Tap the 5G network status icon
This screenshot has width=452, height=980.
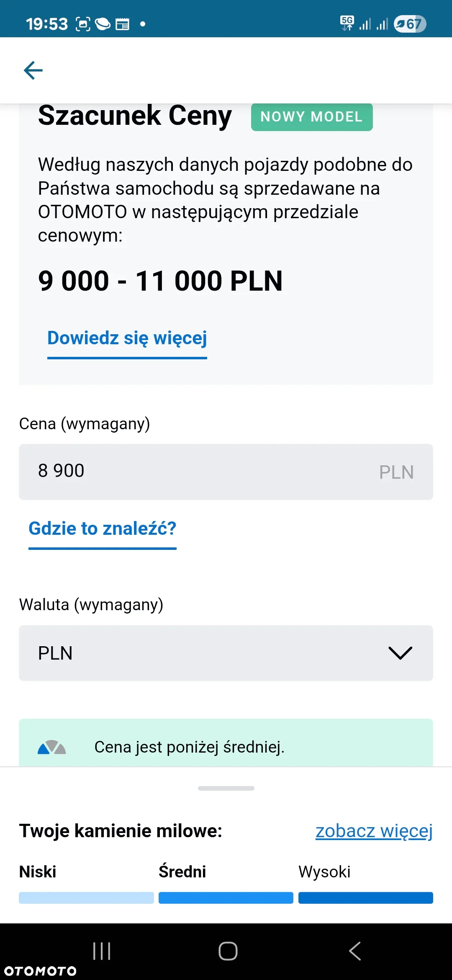(347, 23)
